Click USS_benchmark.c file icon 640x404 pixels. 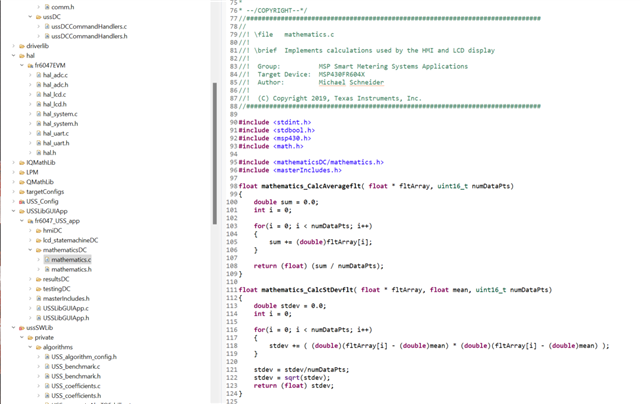pyautogui.click(x=47, y=366)
